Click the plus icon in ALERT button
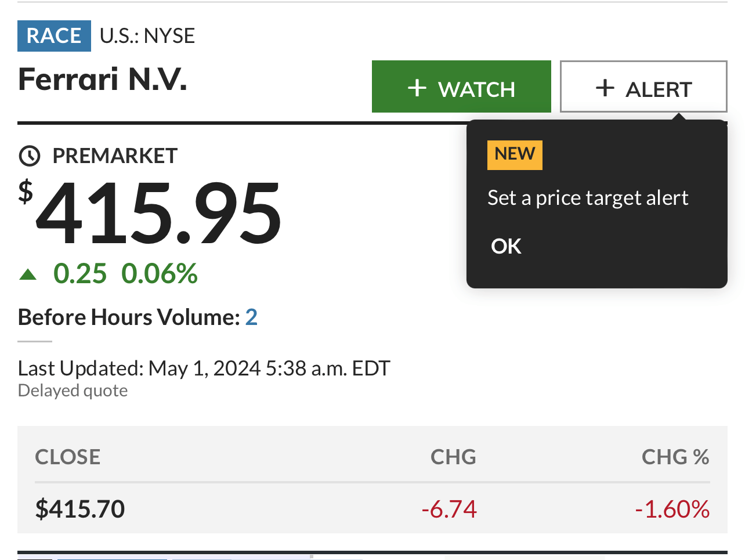 click(605, 88)
